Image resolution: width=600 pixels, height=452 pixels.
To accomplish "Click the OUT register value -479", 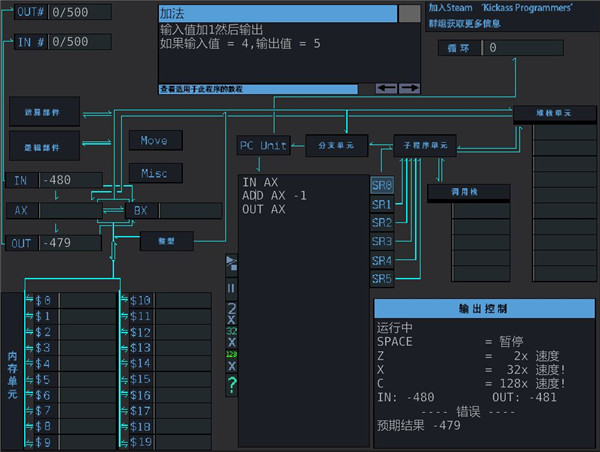I will (70, 243).
